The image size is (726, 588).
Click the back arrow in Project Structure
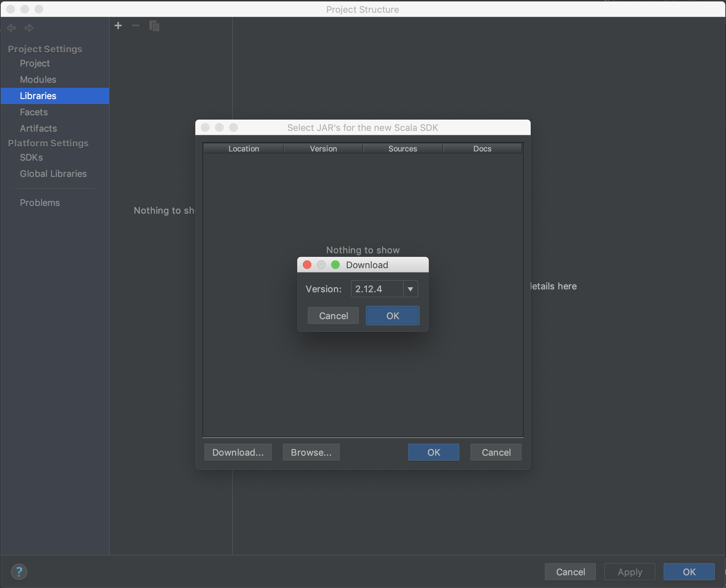click(x=11, y=28)
